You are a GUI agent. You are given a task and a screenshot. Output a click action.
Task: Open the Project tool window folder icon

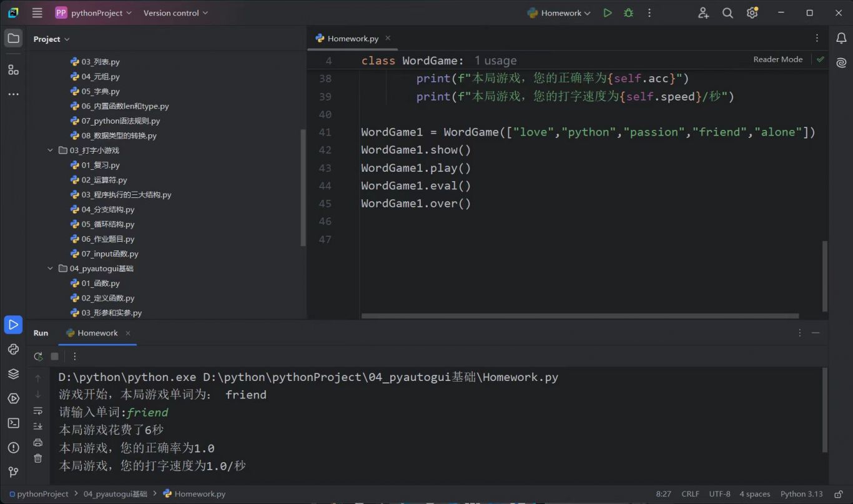coord(13,39)
